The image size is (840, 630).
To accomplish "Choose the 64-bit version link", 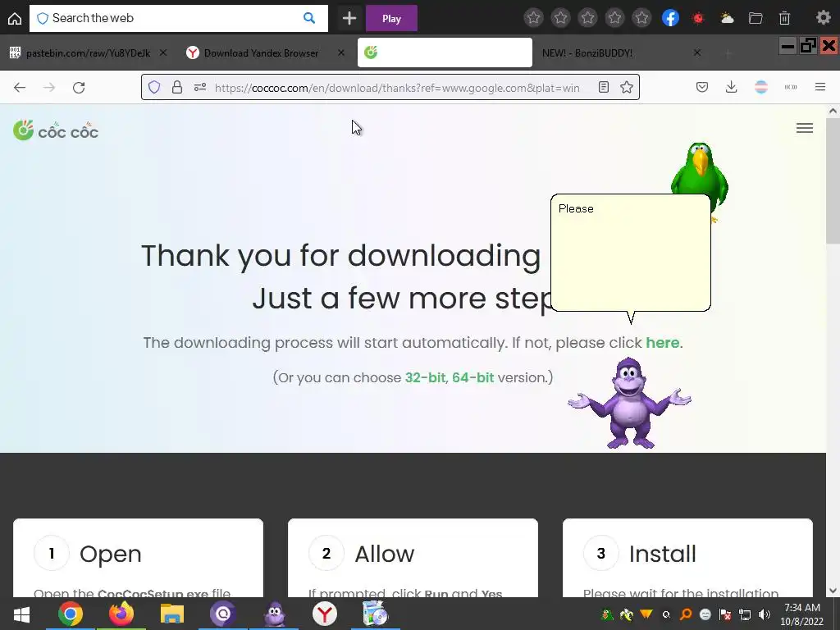I will click(x=472, y=377).
